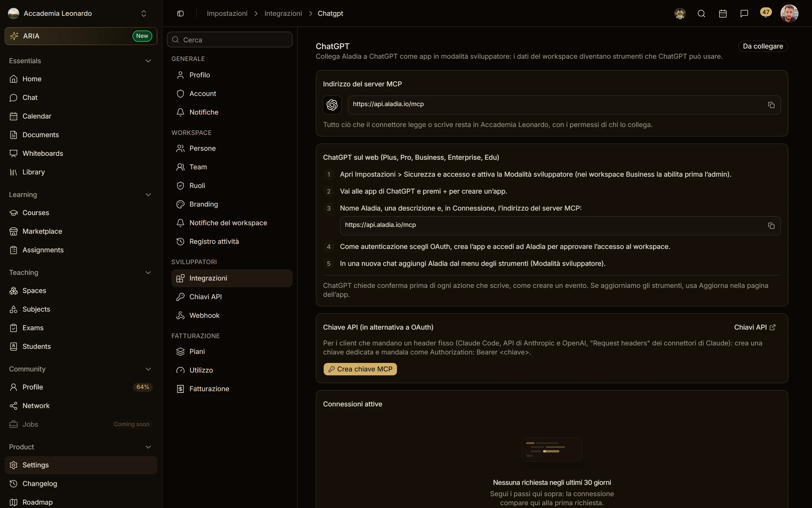Go to Marketplace in sidebar
Screen dimensions: 812x508
81,231
